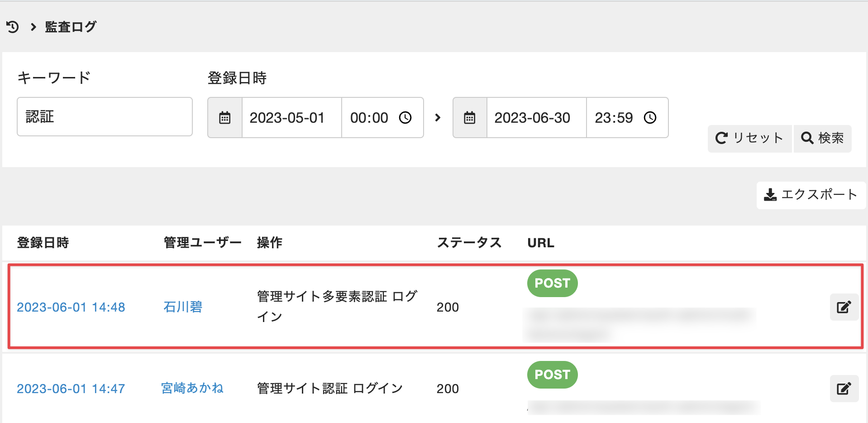Reset the filters with the リセット button
This screenshot has width=868, height=423.
pyautogui.click(x=749, y=138)
